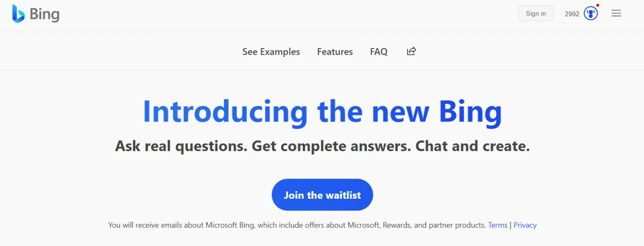Click the Bing logo icon
The height and width of the screenshot is (246, 644).
click(x=18, y=14)
